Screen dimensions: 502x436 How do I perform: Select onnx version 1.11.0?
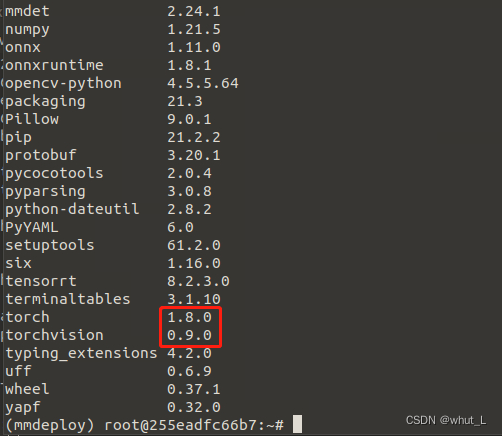click(194, 47)
